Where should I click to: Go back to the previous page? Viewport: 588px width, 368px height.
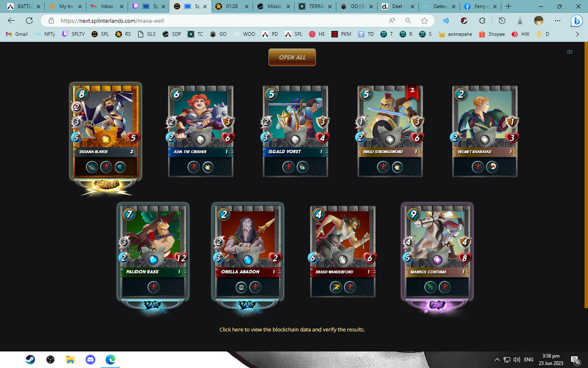click(x=11, y=21)
